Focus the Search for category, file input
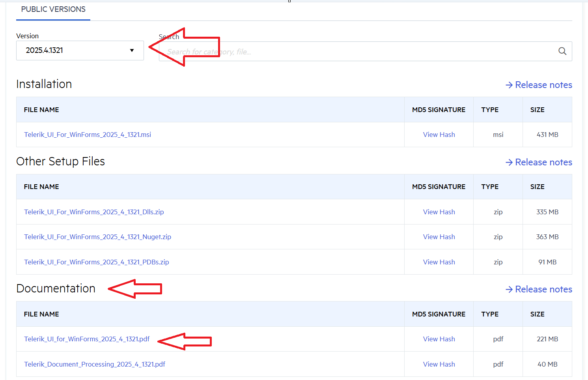 coord(365,51)
